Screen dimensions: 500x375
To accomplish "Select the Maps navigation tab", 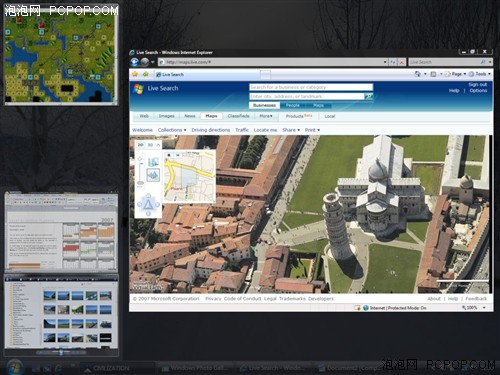I will [x=211, y=116].
